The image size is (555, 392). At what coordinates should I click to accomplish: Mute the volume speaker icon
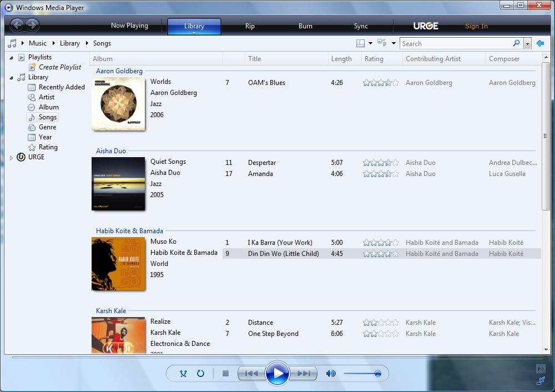(331, 374)
